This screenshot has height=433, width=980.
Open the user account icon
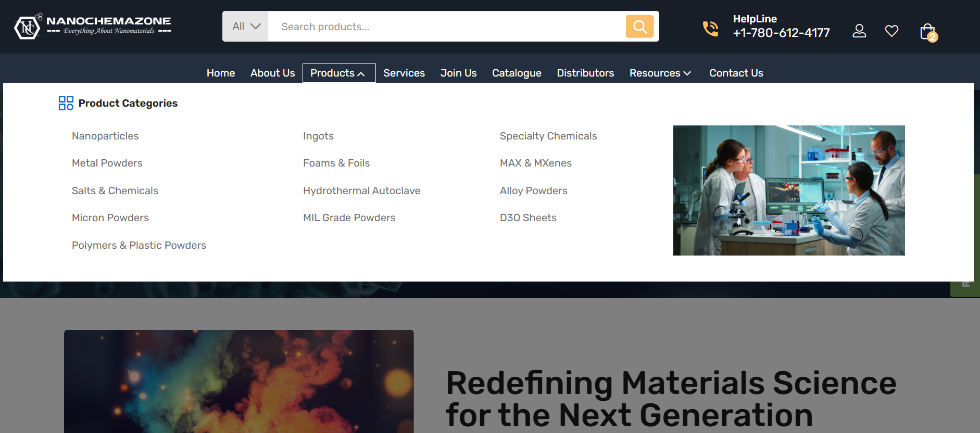point(859,31)
